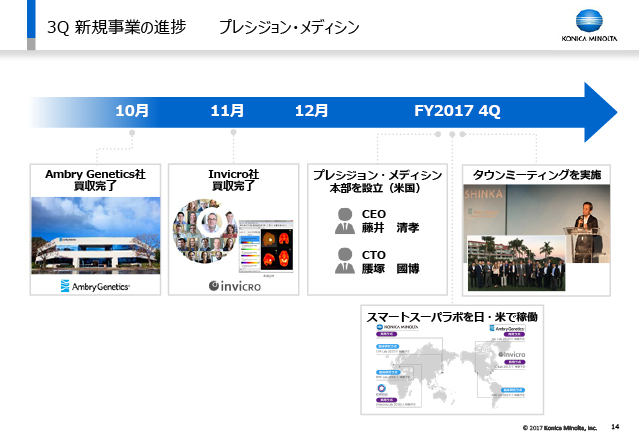640x443 pixels.
Task: Click the プレシジョン・メディシン本部を設立 heading
Action: coord(377,181)
